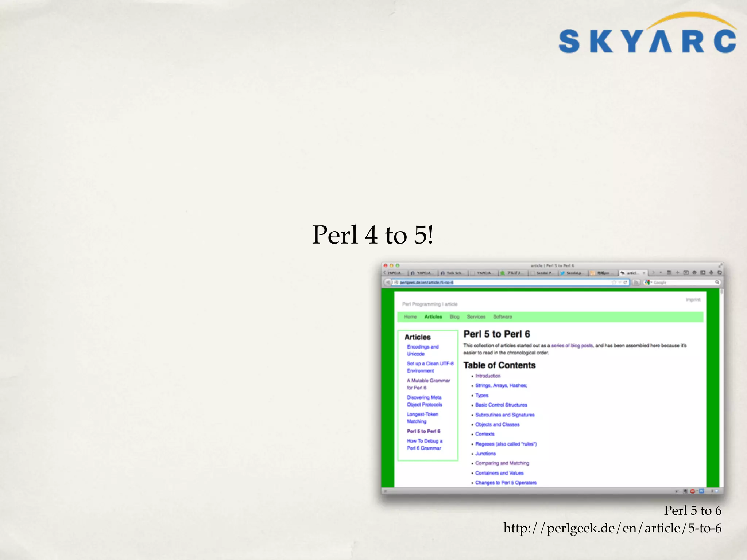Click the downloads arrow icon
Image resolution: width=747 pixels, height=560 pixels.
711,273
